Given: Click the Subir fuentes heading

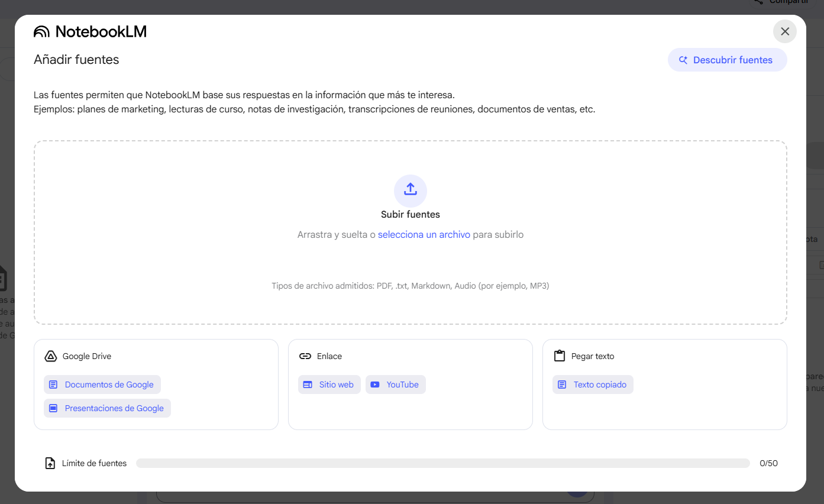Looking at the screenshot, I should (x=411, y=215).
